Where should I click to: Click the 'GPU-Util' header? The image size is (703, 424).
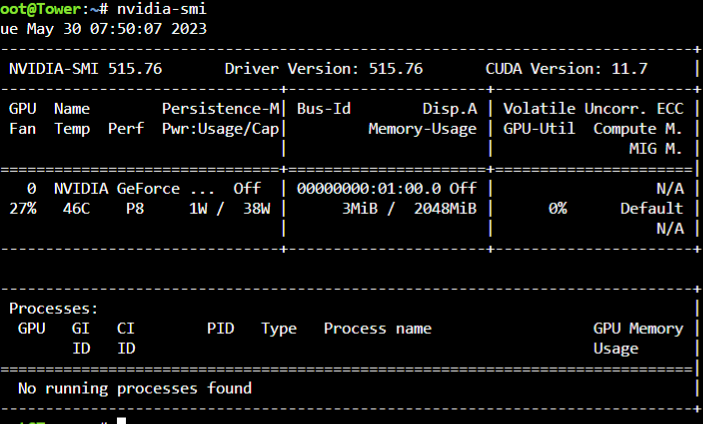tap(539, 129)
